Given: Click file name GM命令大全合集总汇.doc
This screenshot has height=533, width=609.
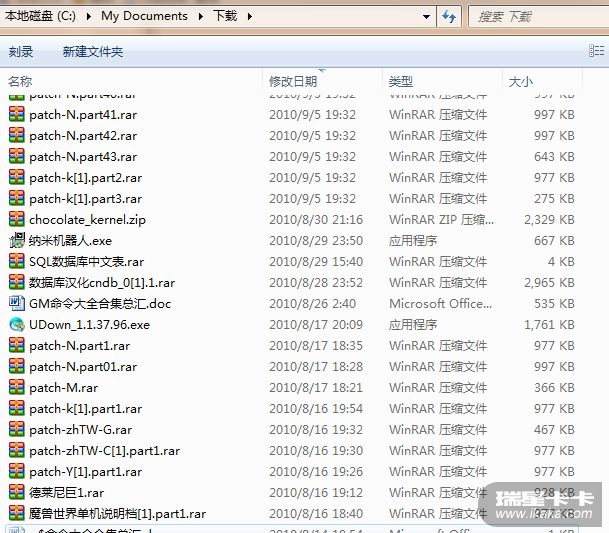Looking at the screenshot, I should click(100, 304).
